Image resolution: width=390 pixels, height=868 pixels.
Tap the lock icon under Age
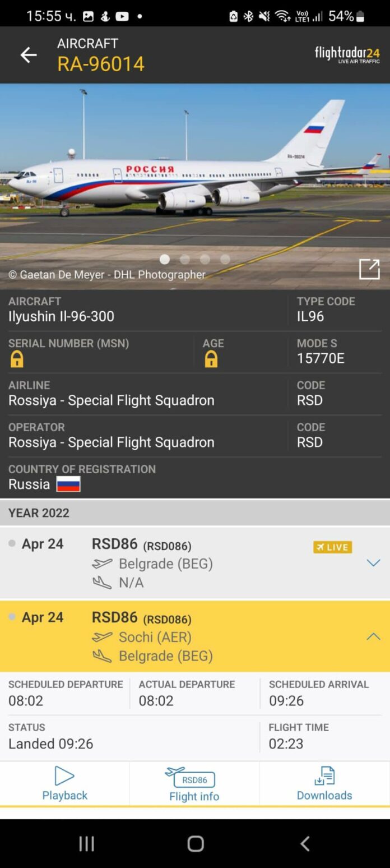pos(211,357)
